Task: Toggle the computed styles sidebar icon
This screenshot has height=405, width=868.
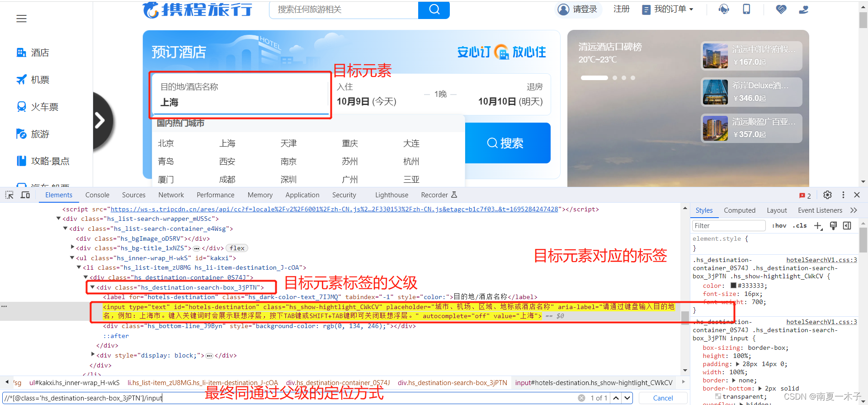Action: [847, 226]
